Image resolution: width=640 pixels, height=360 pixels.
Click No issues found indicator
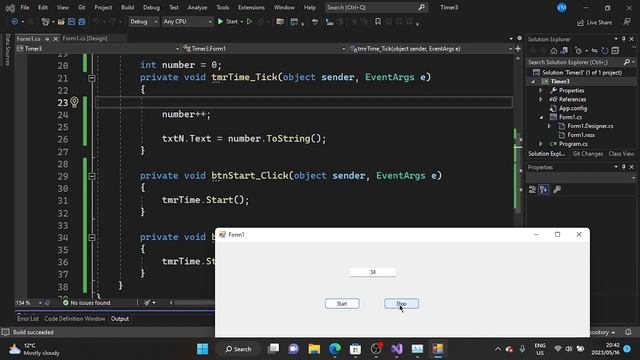87,303
